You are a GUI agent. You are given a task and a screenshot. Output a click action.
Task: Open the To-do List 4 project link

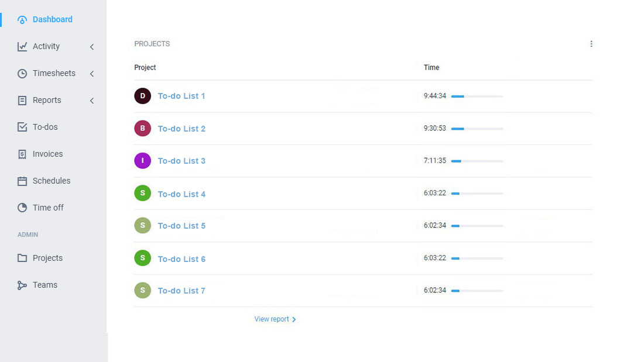(x=181, y=194)
